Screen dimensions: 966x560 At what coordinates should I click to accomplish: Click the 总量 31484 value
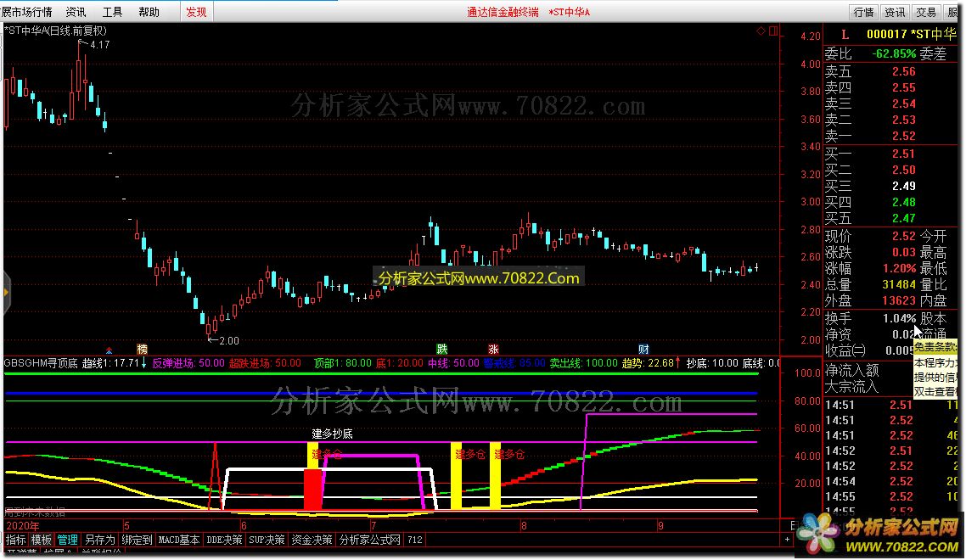coord(899,284)
